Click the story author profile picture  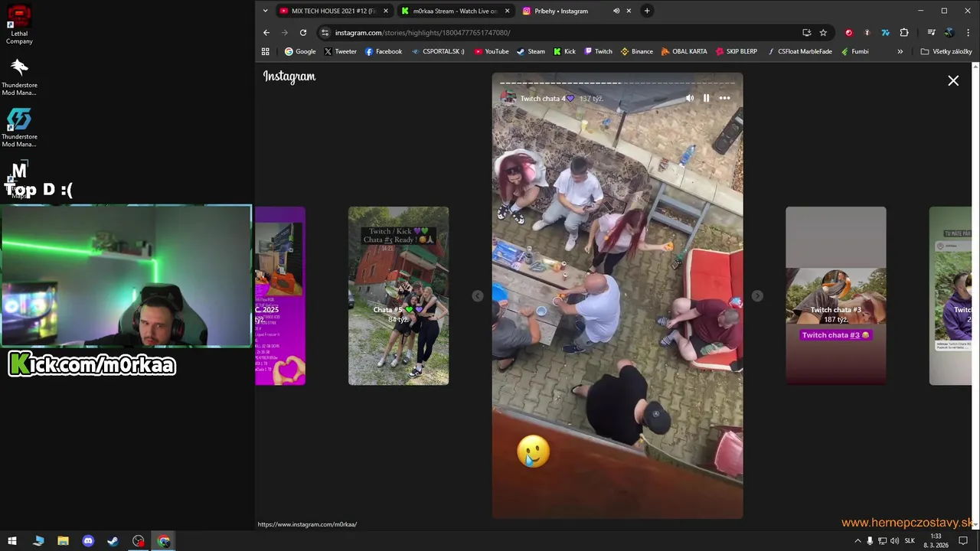pyautogui.click(x=508, y=98)
